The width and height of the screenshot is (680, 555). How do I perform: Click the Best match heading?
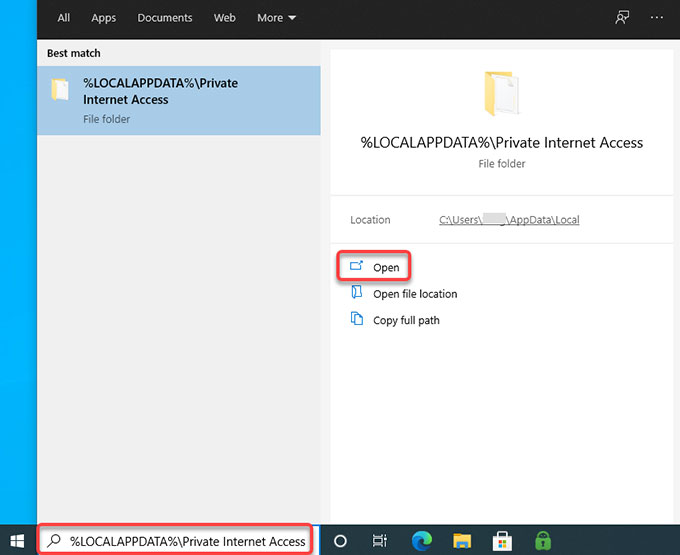click(x=74, y=53)
